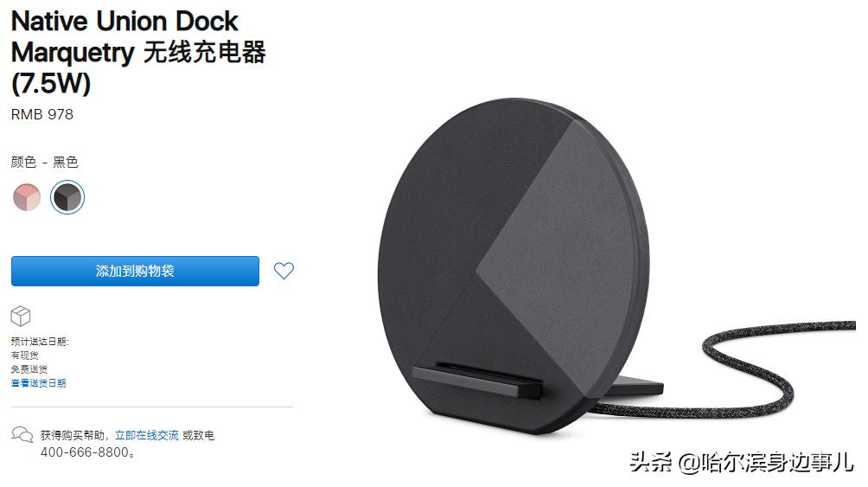
Task: Click the chat bubbles help icon
Action: coord(22,434)
